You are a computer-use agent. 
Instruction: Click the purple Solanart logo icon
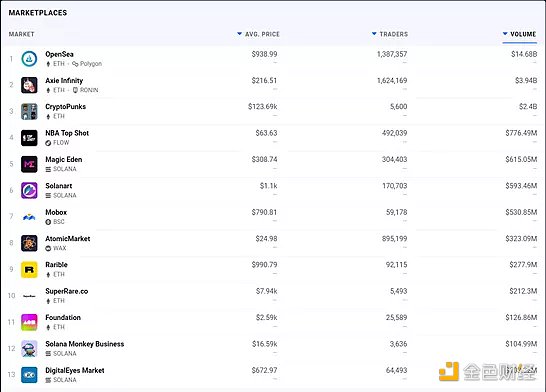(x=29, y=190)
